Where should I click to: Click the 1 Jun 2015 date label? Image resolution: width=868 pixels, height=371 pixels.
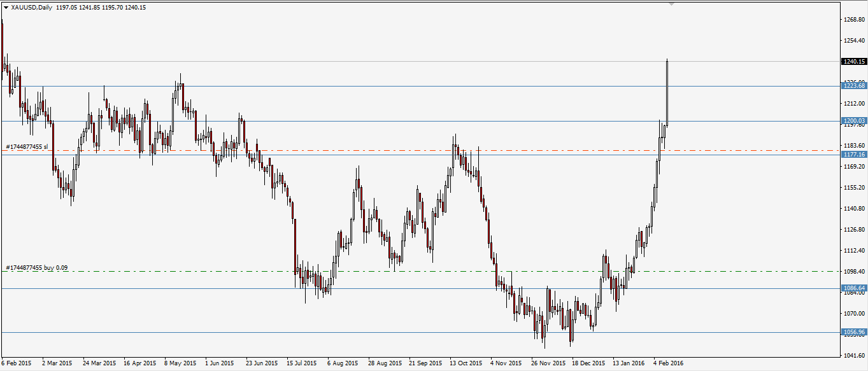(220, 363)
